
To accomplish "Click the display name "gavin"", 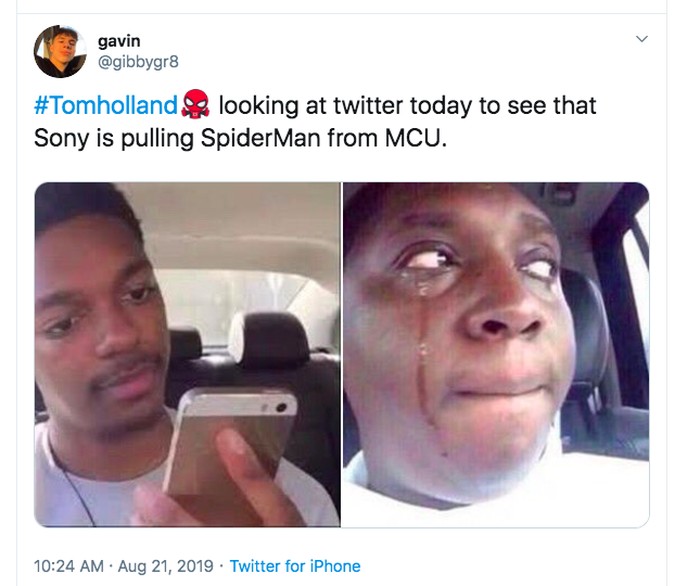I will 119,40.
